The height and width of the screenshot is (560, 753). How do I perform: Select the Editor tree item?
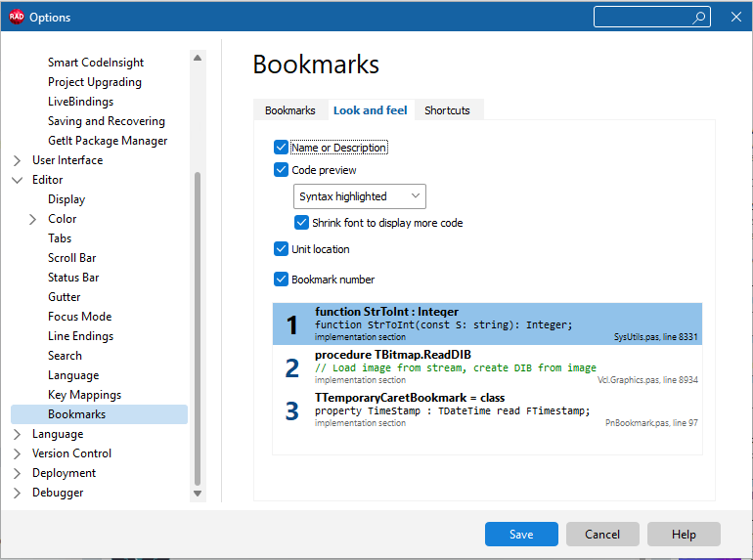tap(48, 180)
